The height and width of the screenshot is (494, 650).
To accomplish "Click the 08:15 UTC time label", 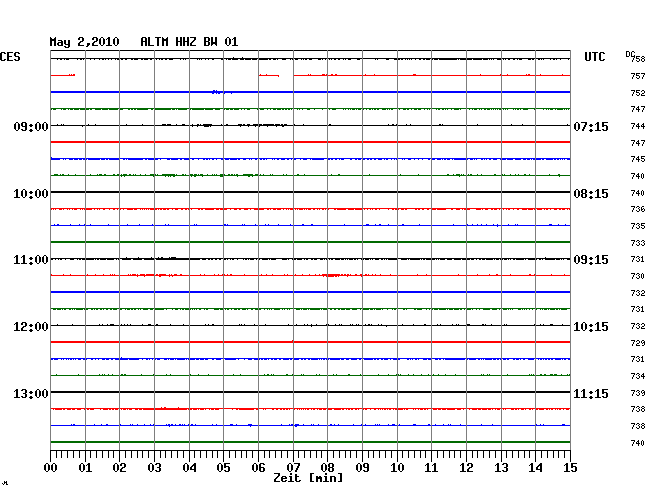I will click(591, 194).
